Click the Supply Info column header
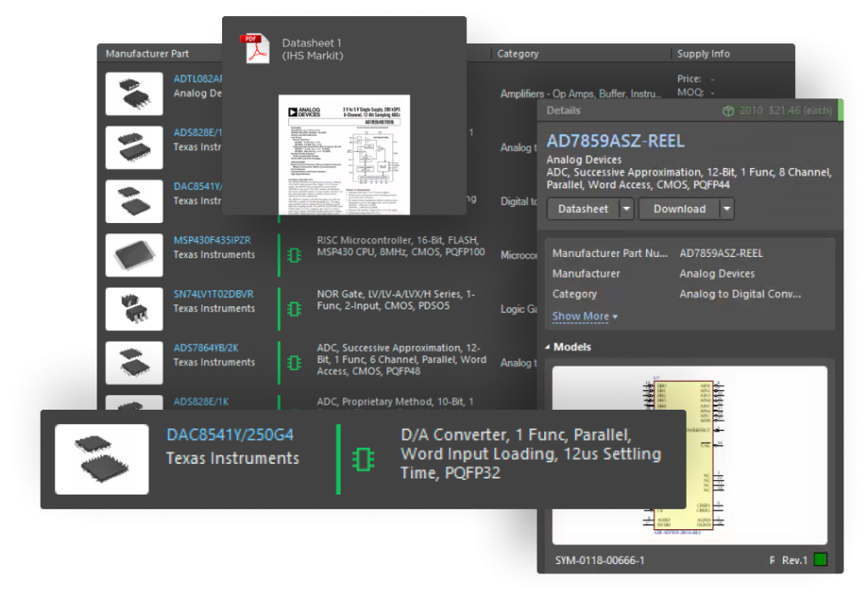The height and width of the screenshot is (598, 868). [703, 53]
